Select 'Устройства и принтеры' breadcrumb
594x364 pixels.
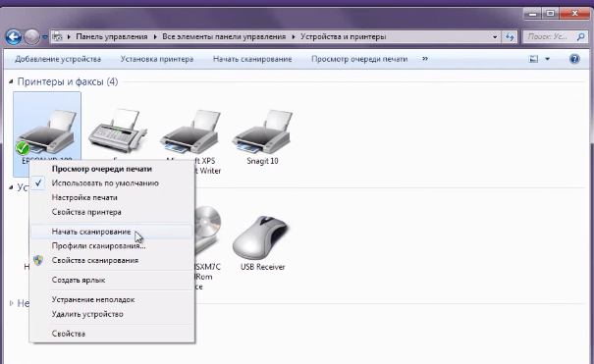coord(344,36)
